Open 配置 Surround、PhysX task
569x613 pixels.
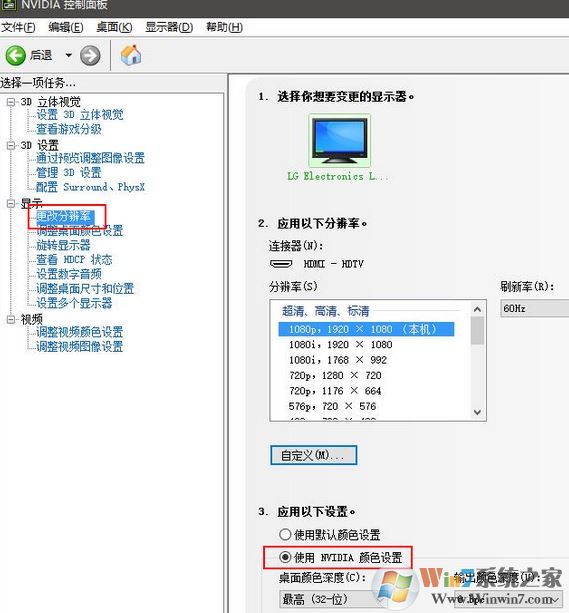pos(90,187)
